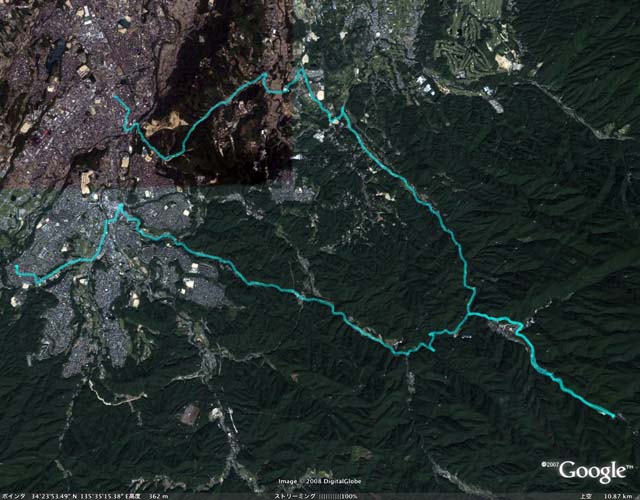Click the ©2007 copyright mark beside Google
This screenshot has width=640, height=500.
point(549,464)
